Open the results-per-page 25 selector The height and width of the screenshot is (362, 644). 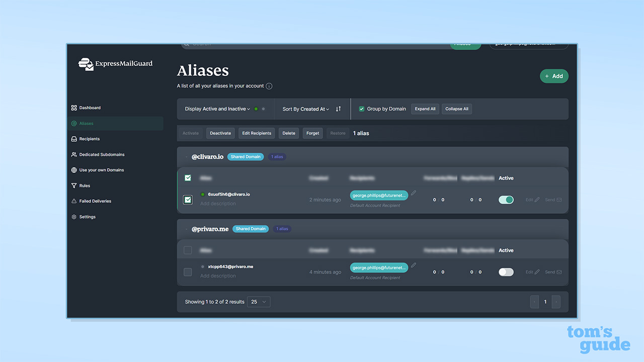click(x=258, y=302)
